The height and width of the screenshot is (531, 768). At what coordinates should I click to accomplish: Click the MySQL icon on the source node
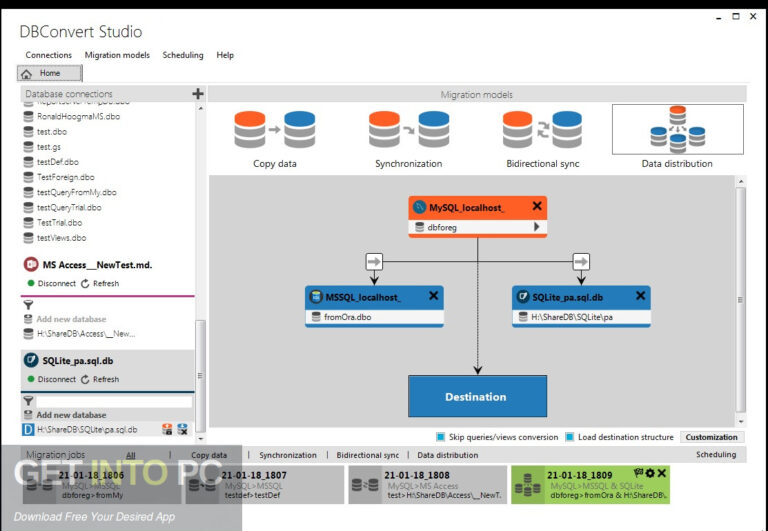click(x=419, y=207)
